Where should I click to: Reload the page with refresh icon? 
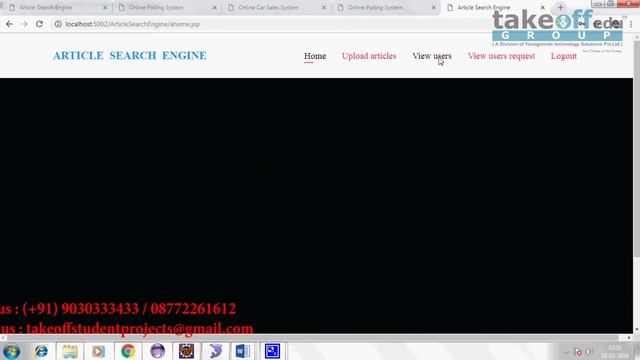pos(39,24)
